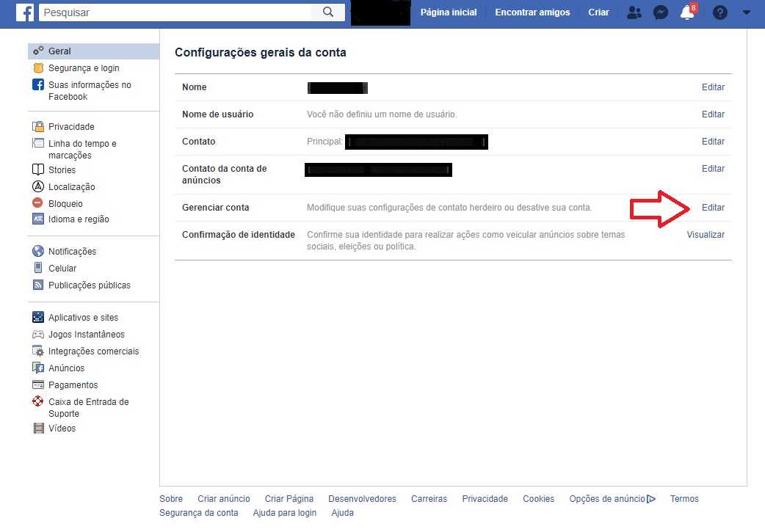Open the help question mark icon
This screenshot has width=765, height=532.
[719, 12]
